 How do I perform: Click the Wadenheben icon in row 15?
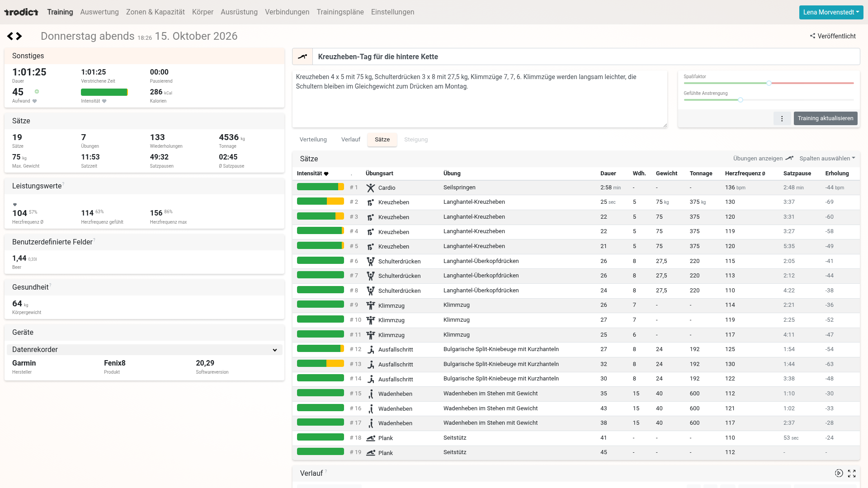point(371,394)
